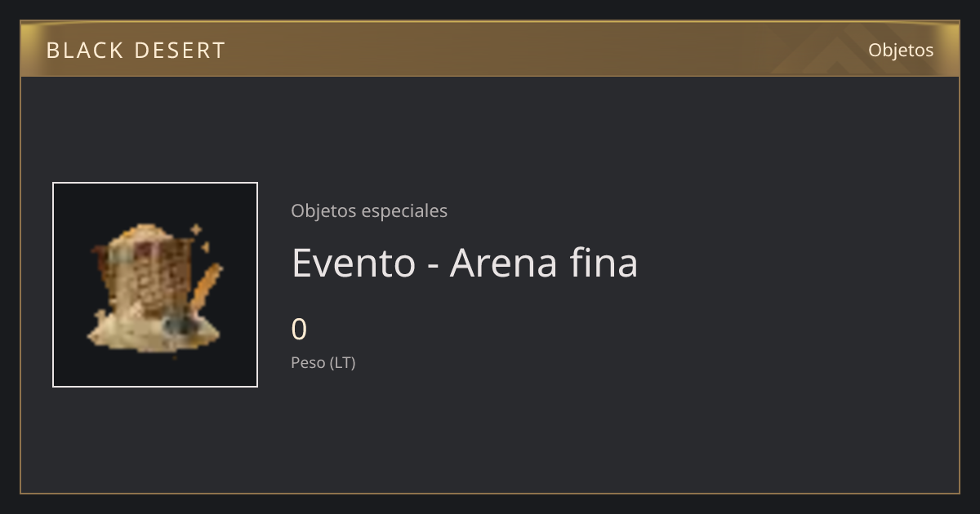The height and width of the screenshot is (514, 980).
Task: Click the empty dark card area below the weight
Action: point(572,432)
